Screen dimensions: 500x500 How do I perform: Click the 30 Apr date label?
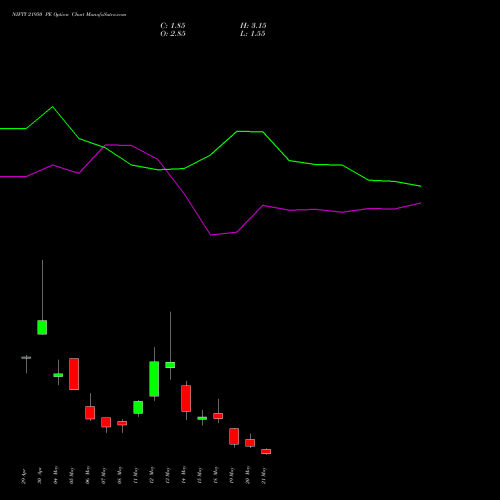tap(40, 477)
